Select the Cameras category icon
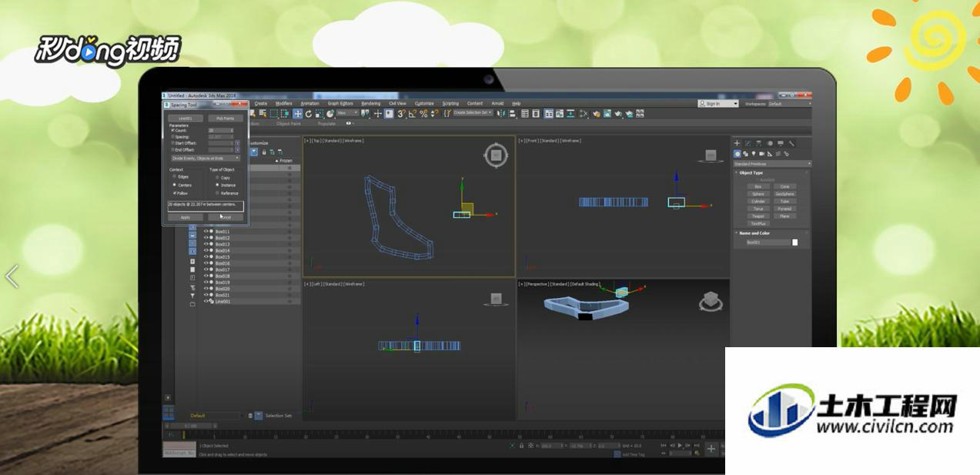 click(761, 154)
